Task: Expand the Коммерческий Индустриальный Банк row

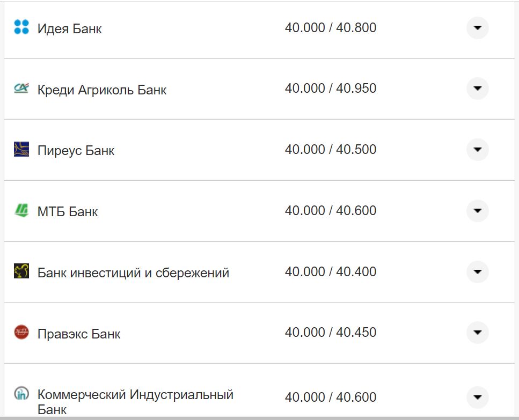Action: pyautogui.click(x=477, y=397)
